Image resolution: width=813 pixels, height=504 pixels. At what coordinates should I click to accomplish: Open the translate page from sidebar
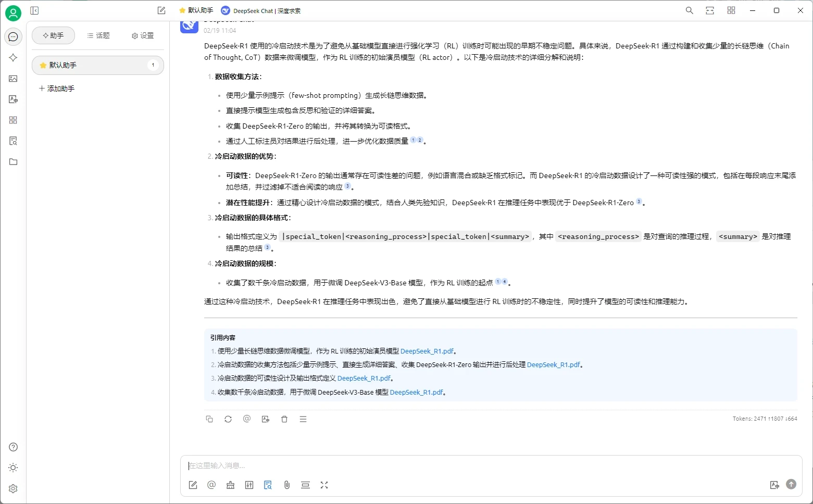point(13,99)
